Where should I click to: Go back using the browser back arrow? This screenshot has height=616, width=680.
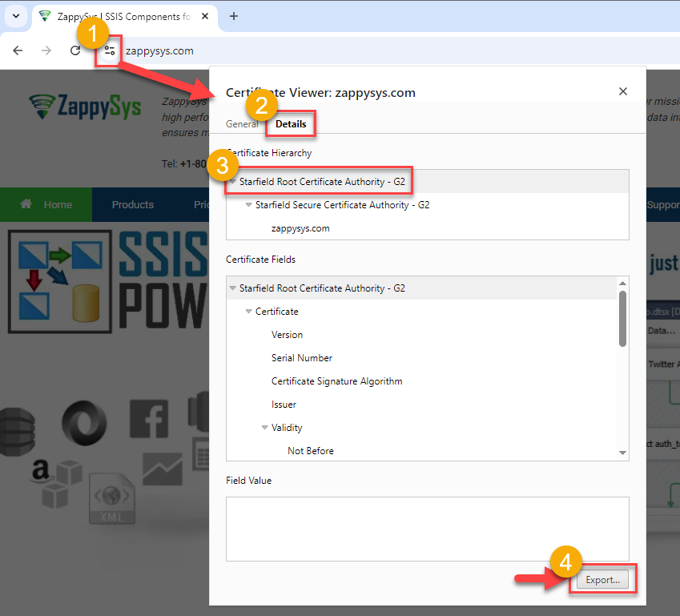18,50
